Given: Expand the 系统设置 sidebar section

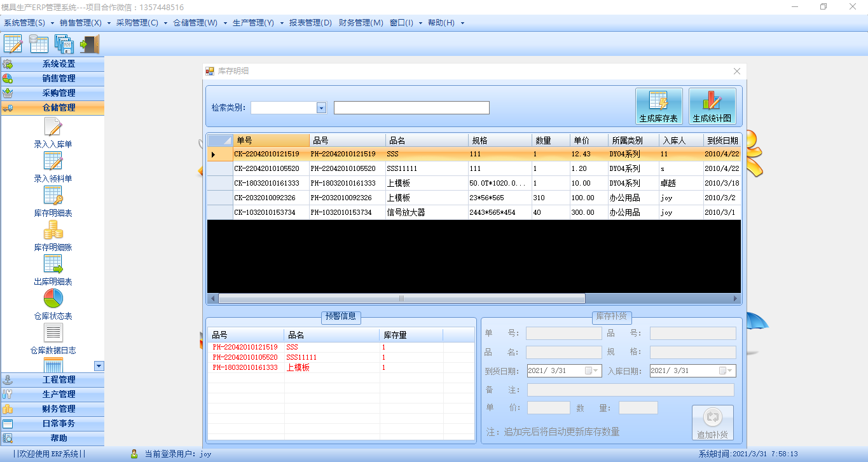Looking at the screenshot, I should tap(53, 64).
